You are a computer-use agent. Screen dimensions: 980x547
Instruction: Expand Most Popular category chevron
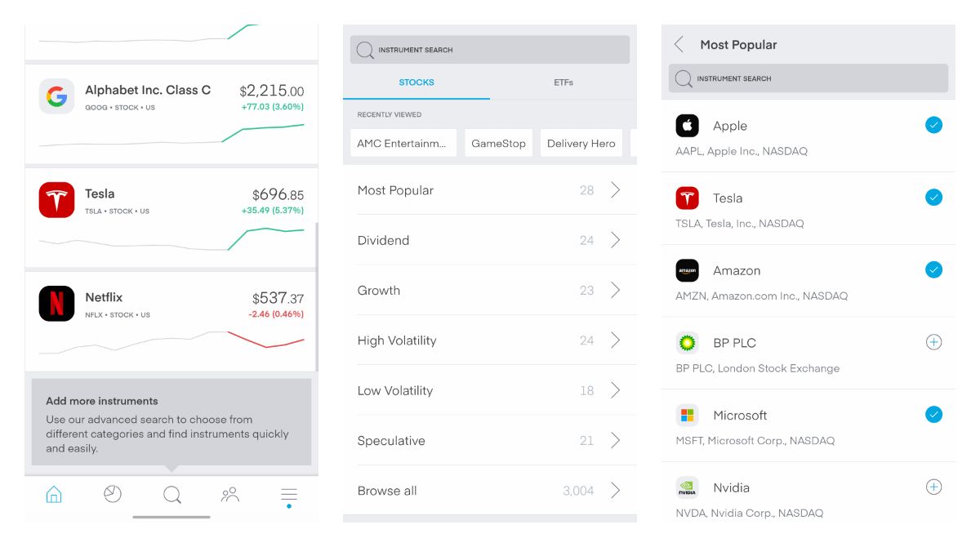point(616,190)
